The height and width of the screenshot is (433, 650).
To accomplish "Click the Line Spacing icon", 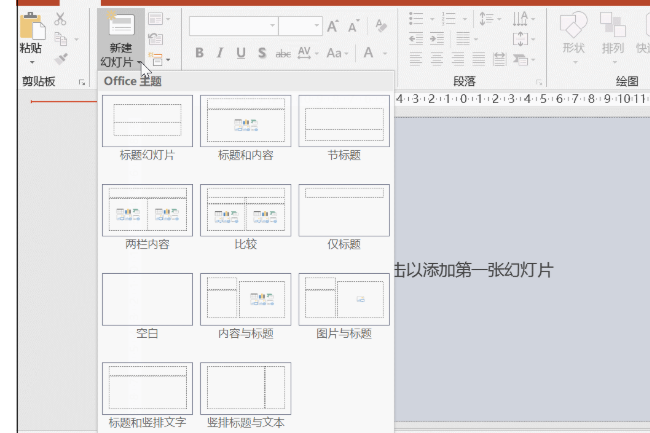I will click(486, 19).
